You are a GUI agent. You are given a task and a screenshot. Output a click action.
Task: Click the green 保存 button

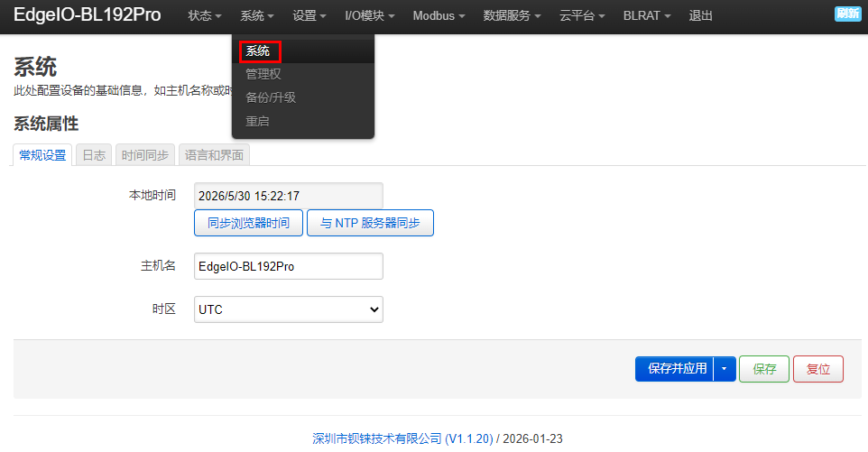(764, 369)
